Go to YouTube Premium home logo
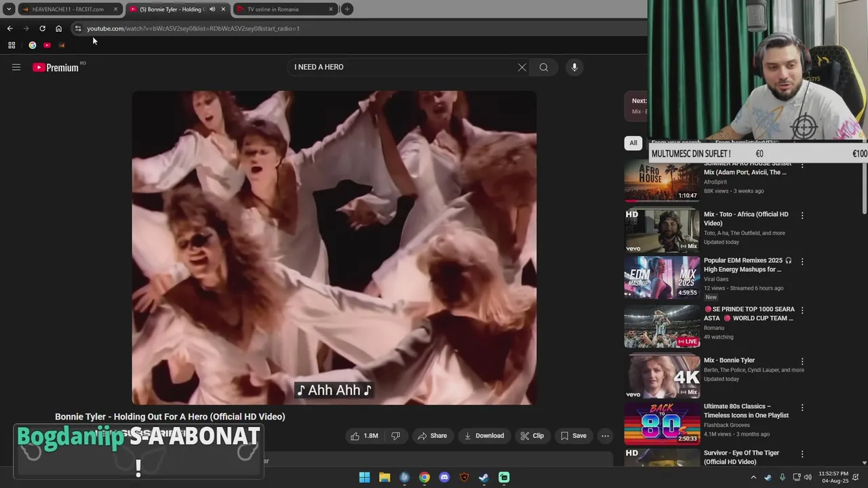 pos(56,67)
